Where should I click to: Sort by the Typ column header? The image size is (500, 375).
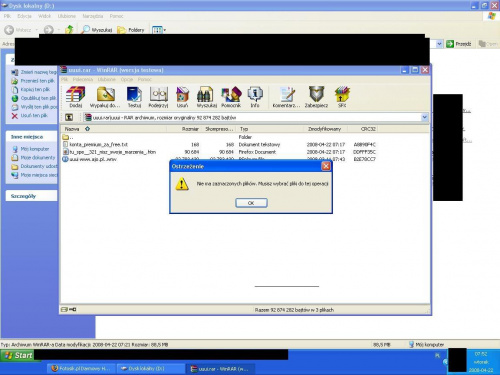point(270,129)
